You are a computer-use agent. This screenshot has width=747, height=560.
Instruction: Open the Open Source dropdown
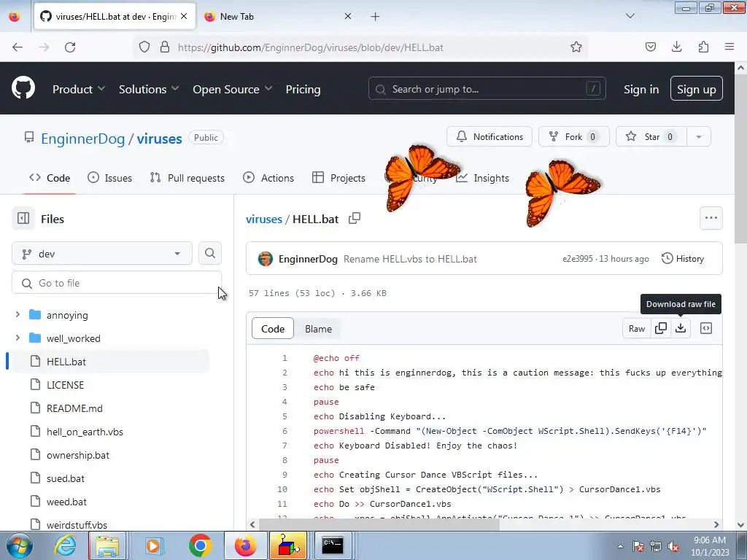point(232,89)
